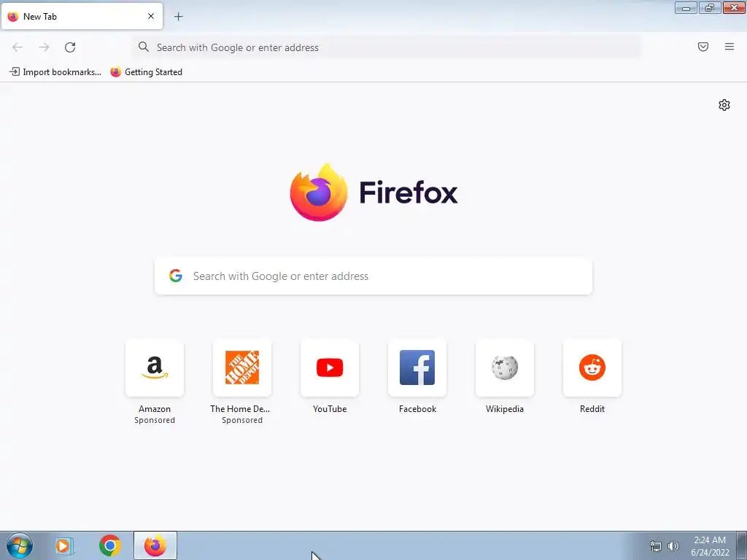Open the YouTube shortcut tile
Image resolution: width=747 pixels, height=560 pixels.
[330, 367]
